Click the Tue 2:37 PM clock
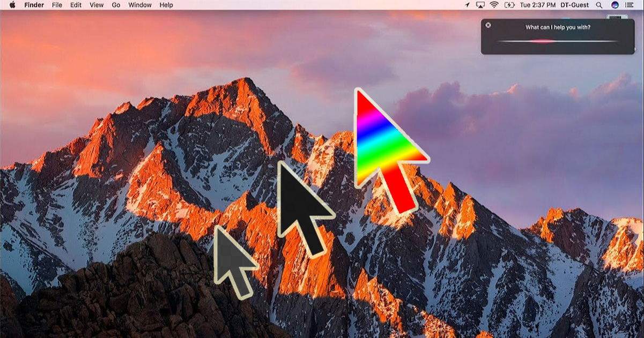 [x=537, y=5]
